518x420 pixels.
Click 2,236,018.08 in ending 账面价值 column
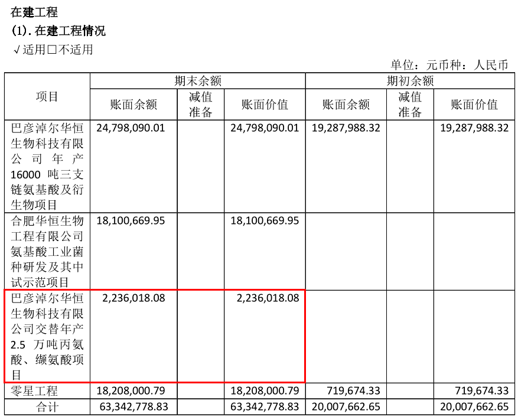[x=268, y=298]
